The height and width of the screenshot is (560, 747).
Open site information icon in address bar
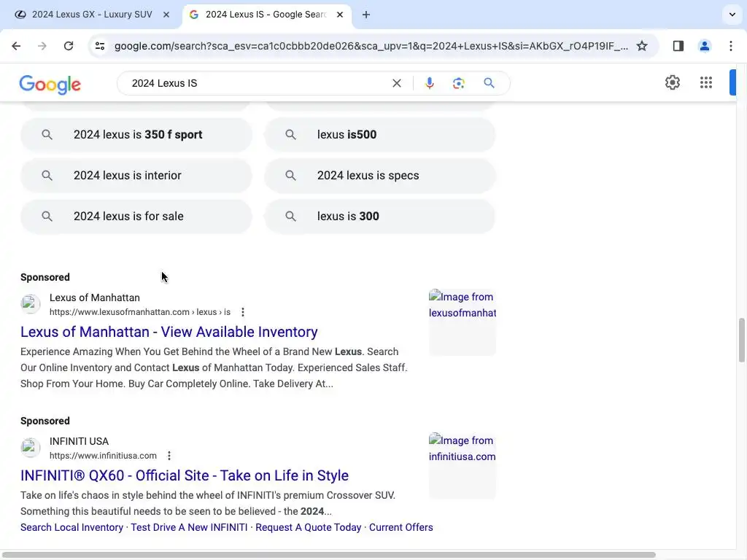click(100, 46)
